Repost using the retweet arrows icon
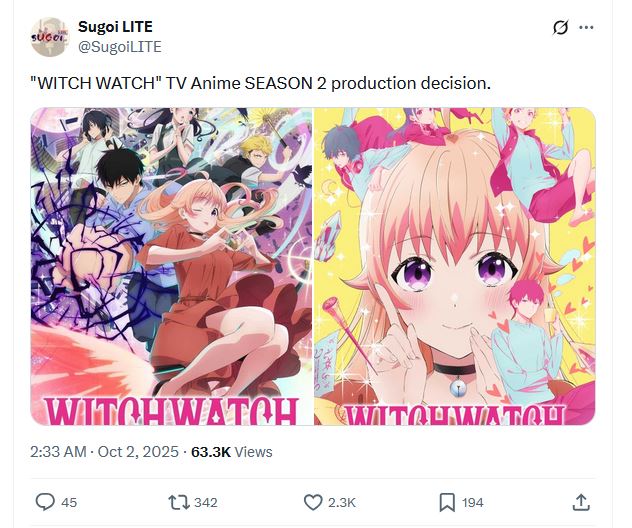 178,502
